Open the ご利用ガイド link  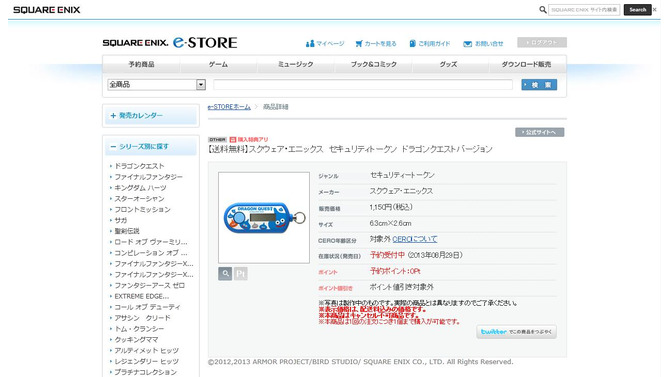click(x=430, y=44)
